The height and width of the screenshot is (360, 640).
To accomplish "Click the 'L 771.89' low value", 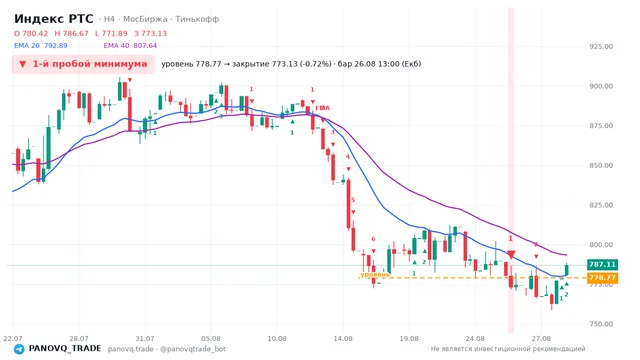I will point(111,33).
